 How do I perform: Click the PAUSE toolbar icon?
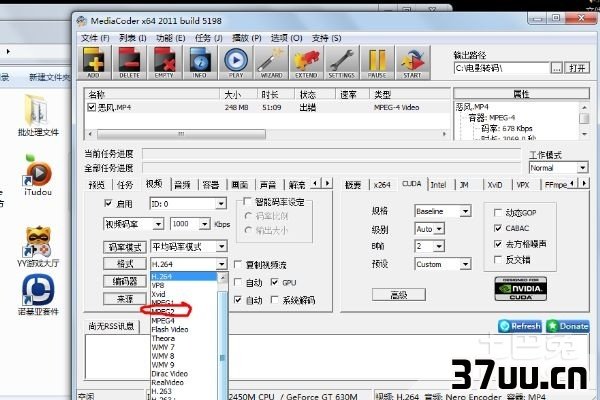[x=377, y=62]
